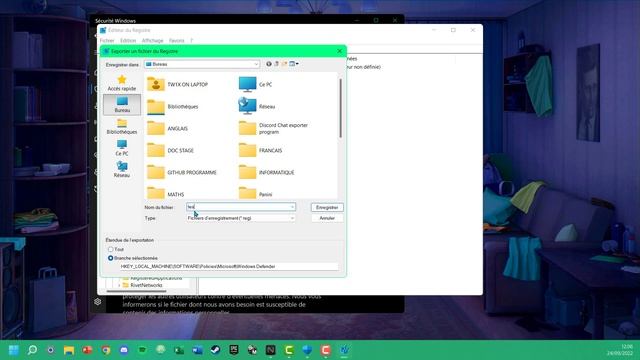Open the ? help menu in Registry Editor

pyautogui.click(x=191, y=40)
